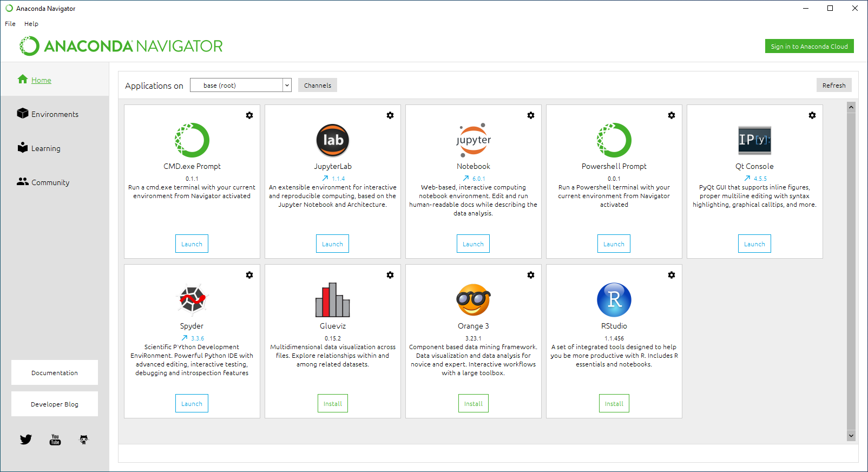868x472 pixels.
Task: Click the Qt Console IPython logo
Action: coord(755,140)
